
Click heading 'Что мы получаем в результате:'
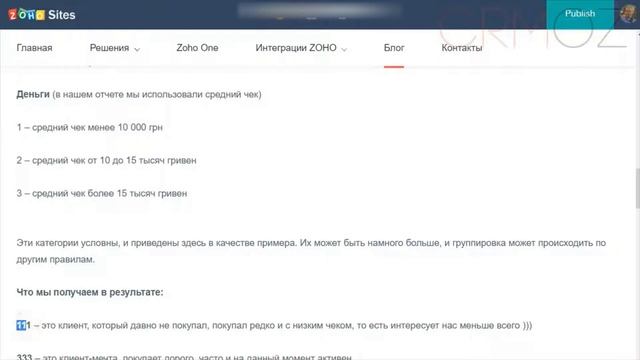[x=90, y=292]
